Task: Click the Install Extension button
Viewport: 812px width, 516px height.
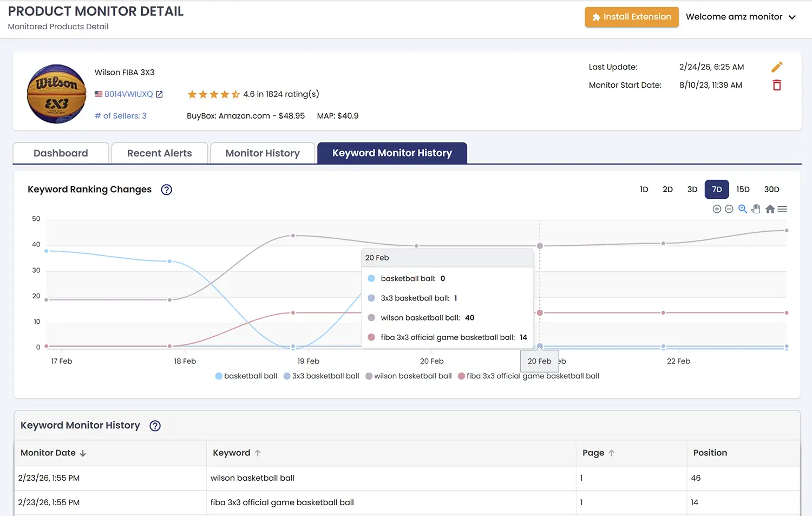Action: tap(632, 17)
